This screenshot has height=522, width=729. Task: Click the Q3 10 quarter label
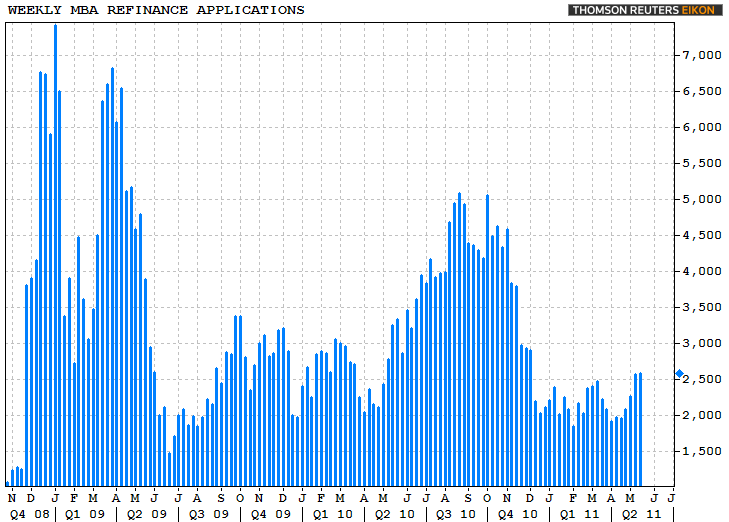(x=455, y=514)
